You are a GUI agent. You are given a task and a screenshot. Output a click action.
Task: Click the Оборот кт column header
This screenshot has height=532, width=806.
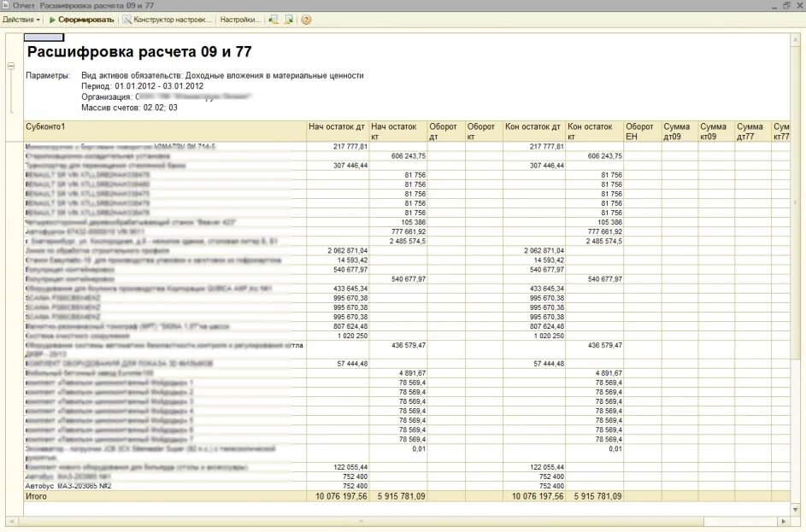(484, 131)
